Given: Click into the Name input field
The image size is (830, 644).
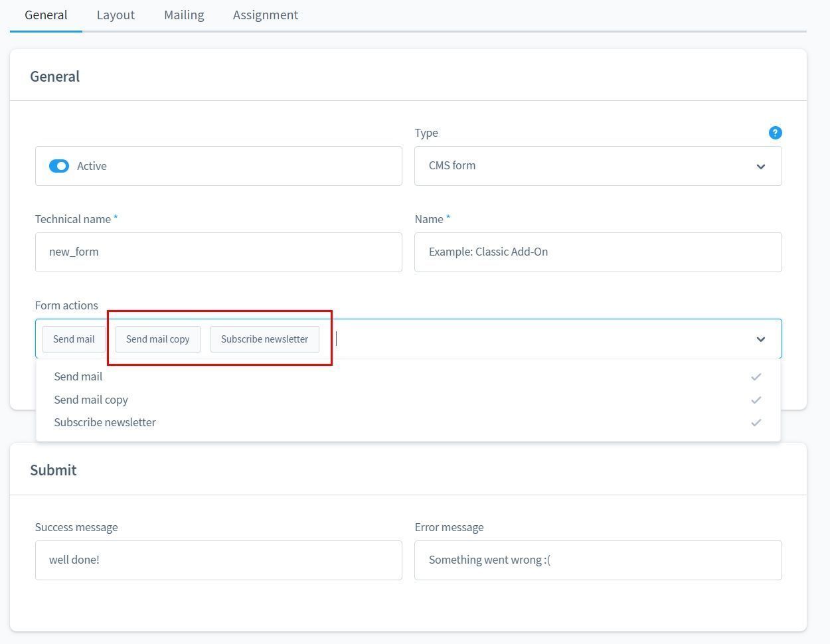Looking at the screenshot, I should coord(598,252).
